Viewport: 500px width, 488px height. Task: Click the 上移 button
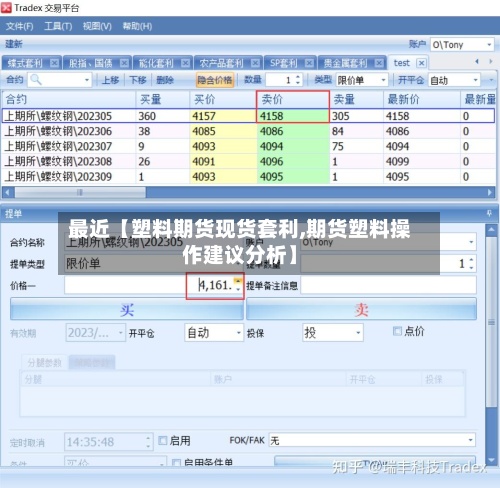(x=110, y=80)
